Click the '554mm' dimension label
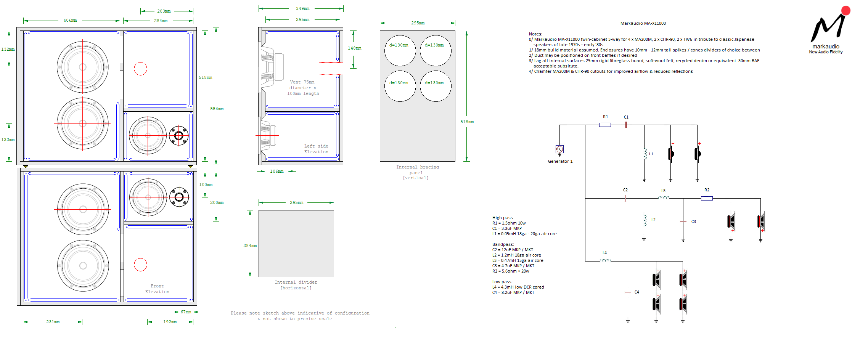The height and width of the screenshot is (353, 868). pos(217,109)
